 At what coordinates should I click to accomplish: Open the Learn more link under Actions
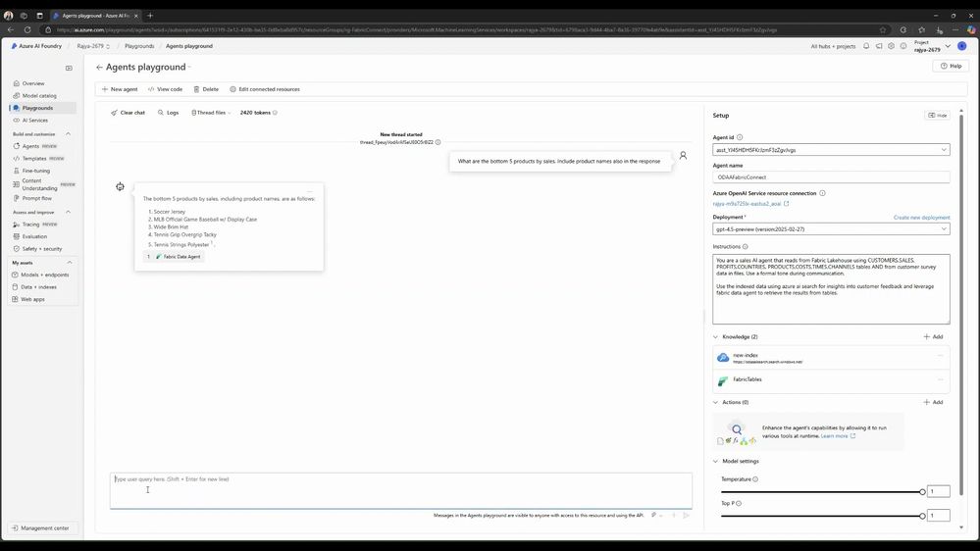838,436
